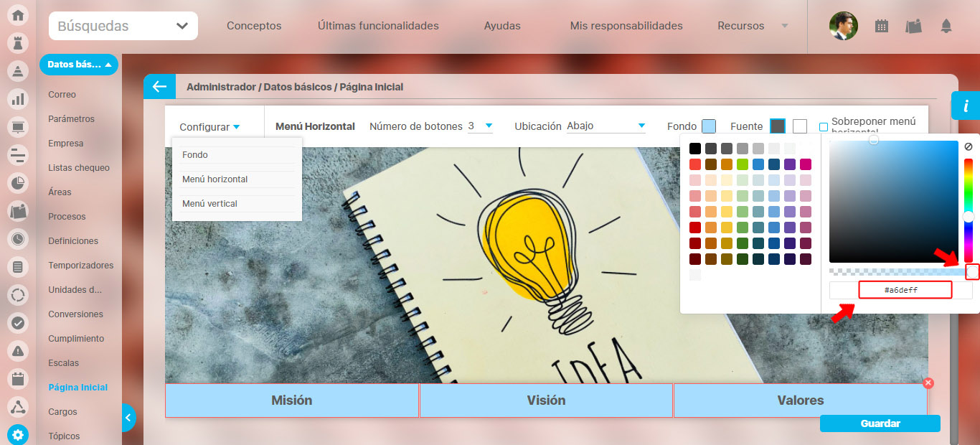Select Menú vertical from Configurar menu
Viewport: 980px width, 445px height.
coord(209,204)
